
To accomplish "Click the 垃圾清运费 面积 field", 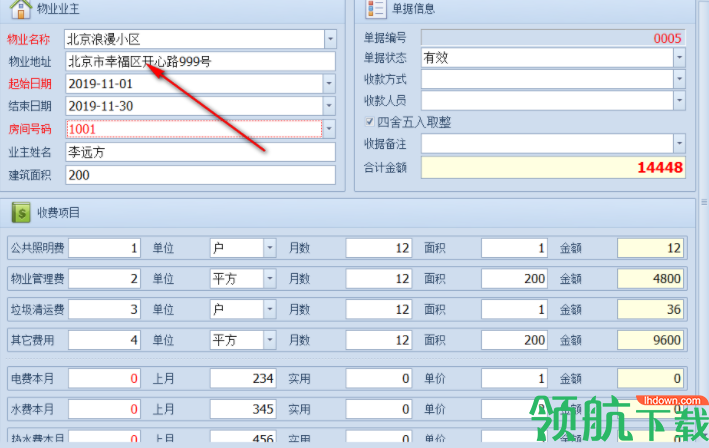I will click(515, 309).
